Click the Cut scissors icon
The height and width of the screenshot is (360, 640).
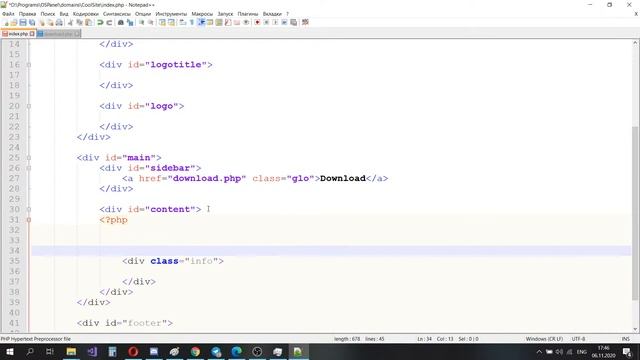tap(70, 22)
